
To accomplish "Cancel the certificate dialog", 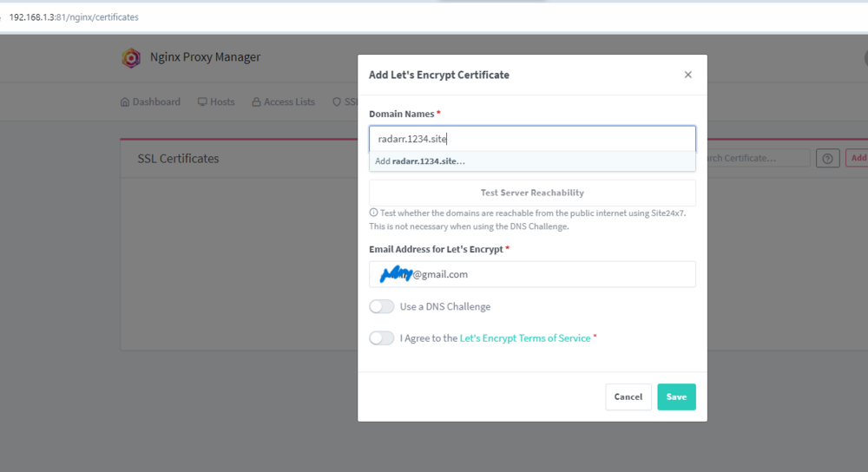I will pos(628,397).
